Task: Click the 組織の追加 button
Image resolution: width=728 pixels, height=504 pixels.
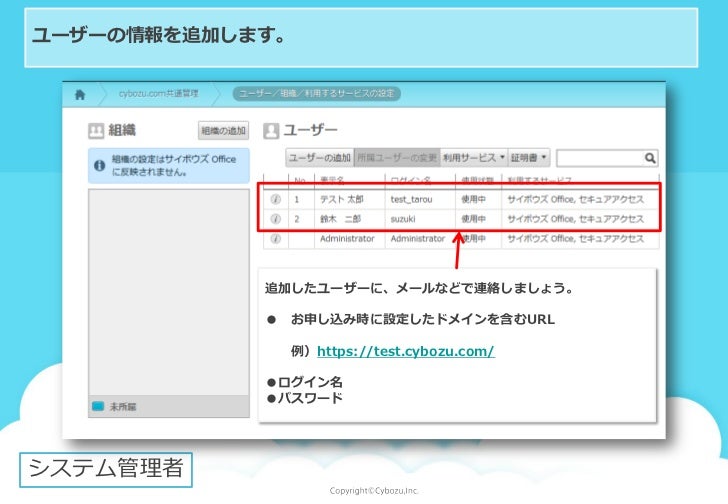Action: click(223, 131)
